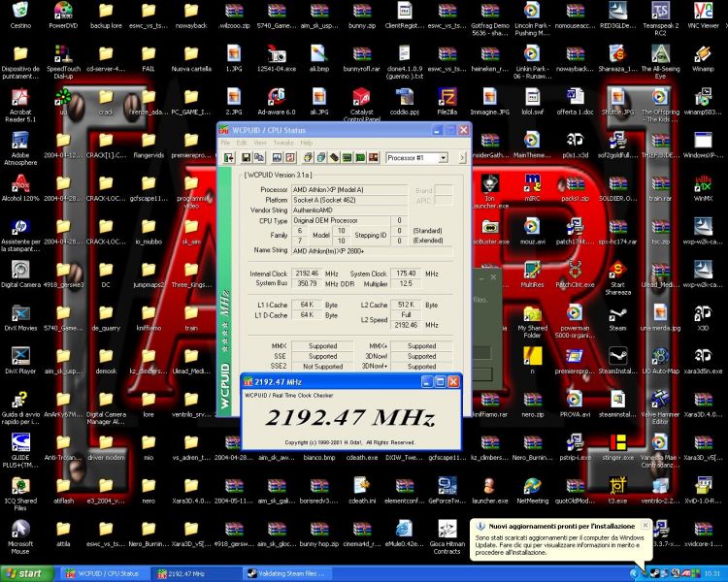Select the Teamspeak 2 RC2 desktop icon

660,18
